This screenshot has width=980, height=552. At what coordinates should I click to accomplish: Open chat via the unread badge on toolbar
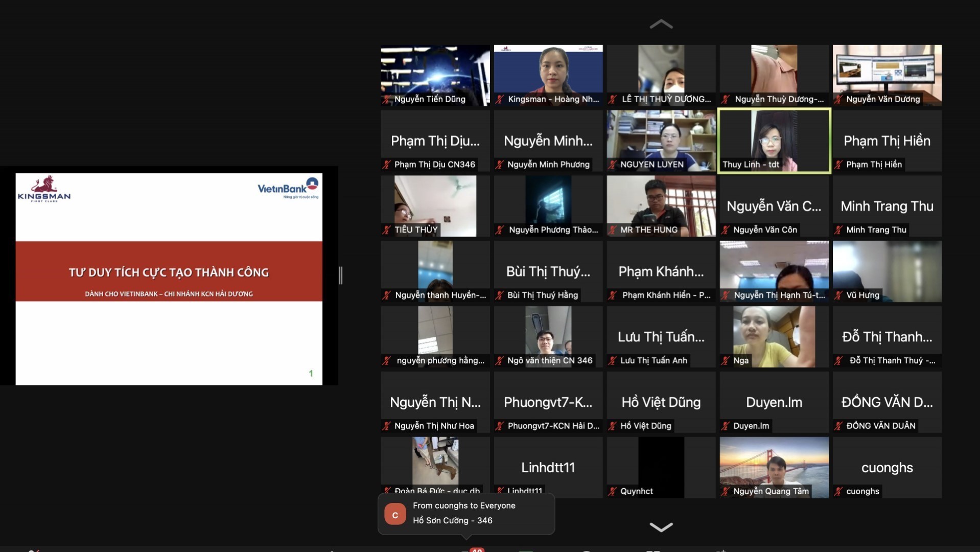[477, 549]
